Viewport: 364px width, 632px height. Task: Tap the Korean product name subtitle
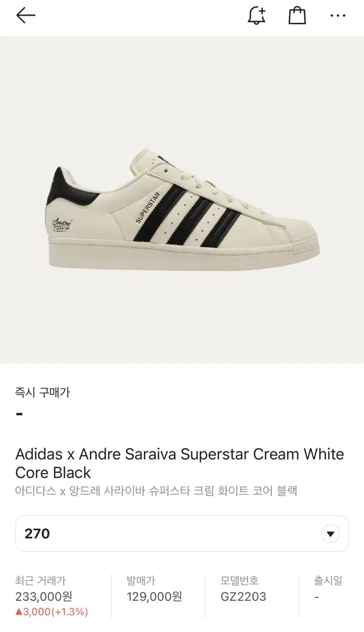tap(156, 491)
